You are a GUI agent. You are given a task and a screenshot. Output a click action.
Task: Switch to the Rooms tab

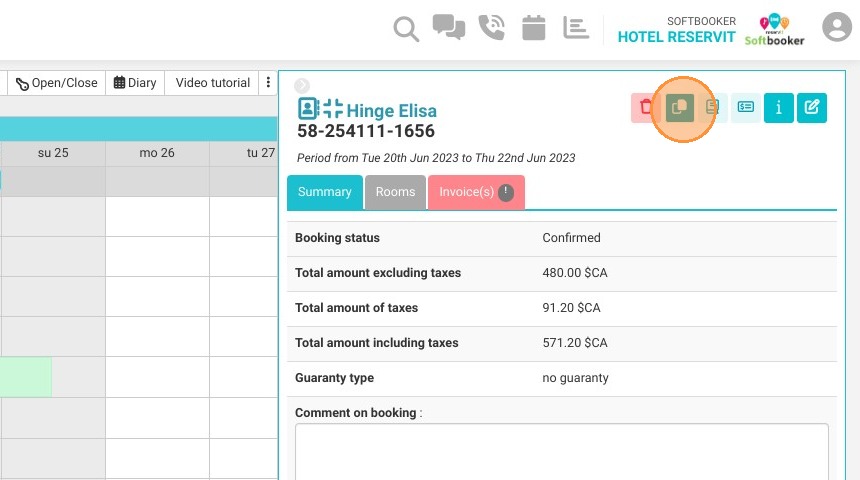pos(395,192)
